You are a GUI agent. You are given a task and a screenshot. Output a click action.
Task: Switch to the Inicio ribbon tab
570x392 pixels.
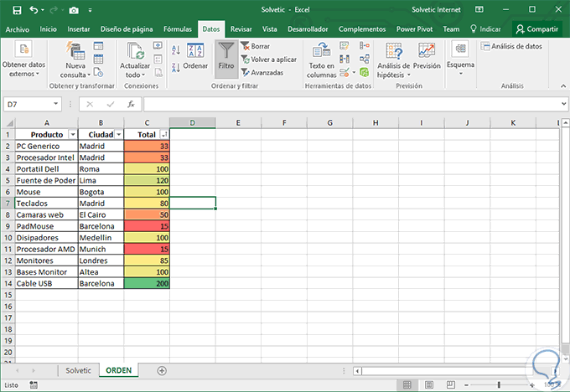click(x=48, y=29)
